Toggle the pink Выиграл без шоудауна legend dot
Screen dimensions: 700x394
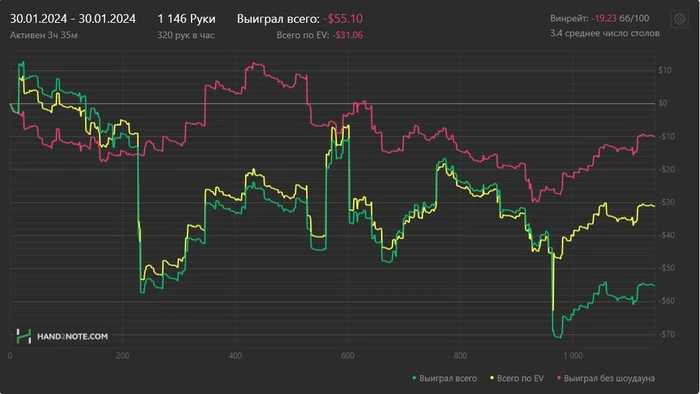pos(559,378)
